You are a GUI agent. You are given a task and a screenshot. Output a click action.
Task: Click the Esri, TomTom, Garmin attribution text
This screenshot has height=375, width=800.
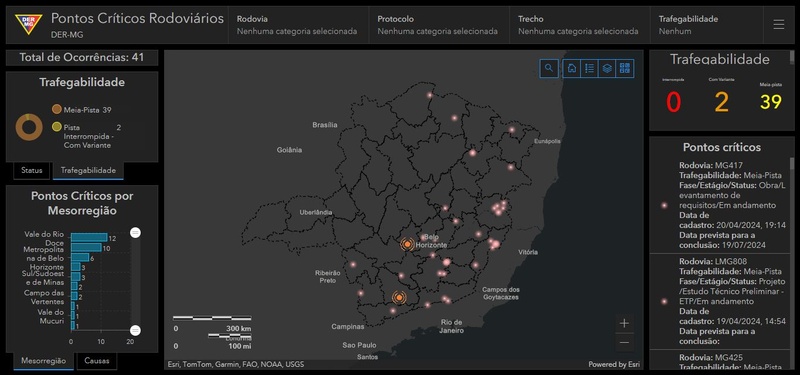click(236, 364)
